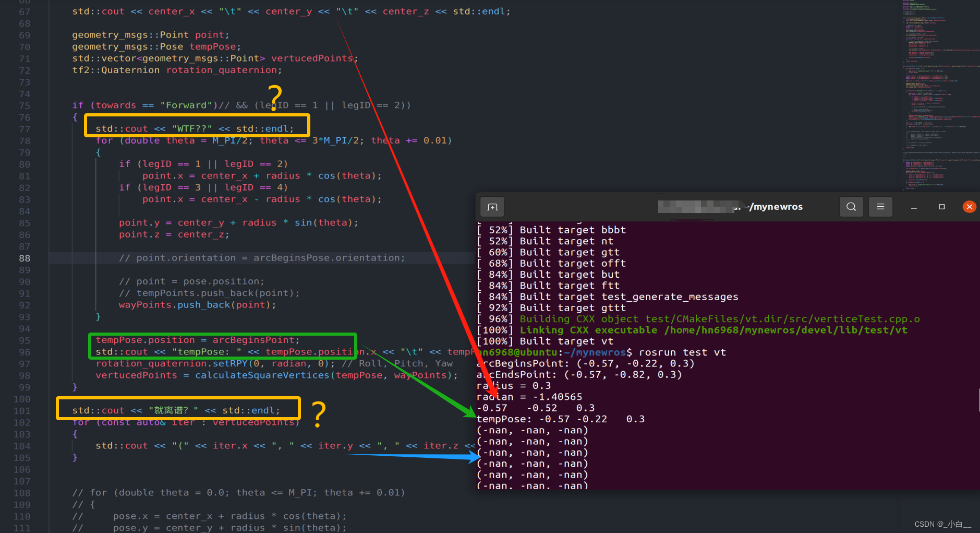The image size is (980, 533).
Task: Click '[ 60%] Built target gtt' in terminal
Action: [548, 252]
